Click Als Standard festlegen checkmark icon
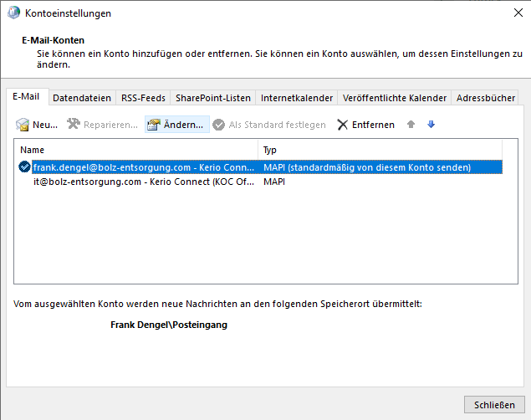The height and width of the screenshot is (420, 531). click(x=219, y=125)
